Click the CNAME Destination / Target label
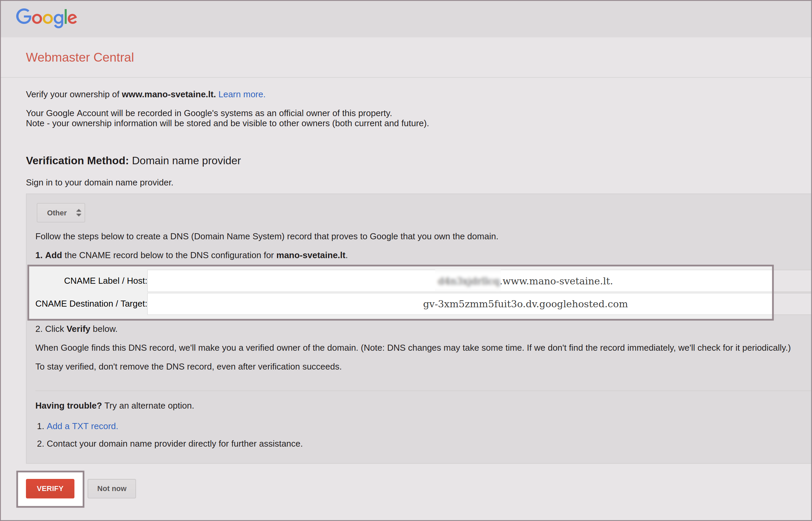 coord(91,304)
